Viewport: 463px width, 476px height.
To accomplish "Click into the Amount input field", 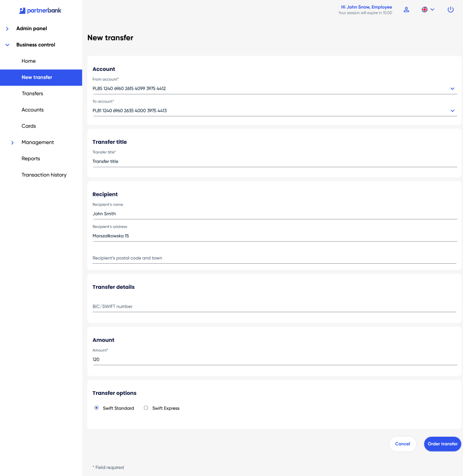I will coord(274,360).
